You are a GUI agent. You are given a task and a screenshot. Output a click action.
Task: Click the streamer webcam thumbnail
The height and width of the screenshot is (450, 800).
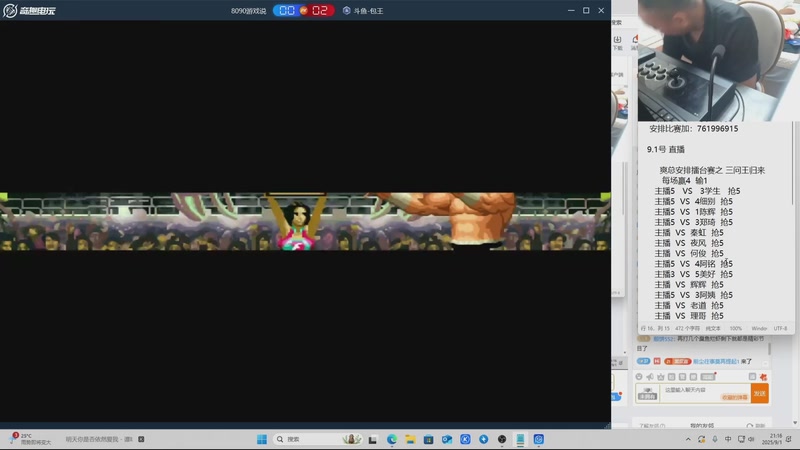click(x=718, y=60)
